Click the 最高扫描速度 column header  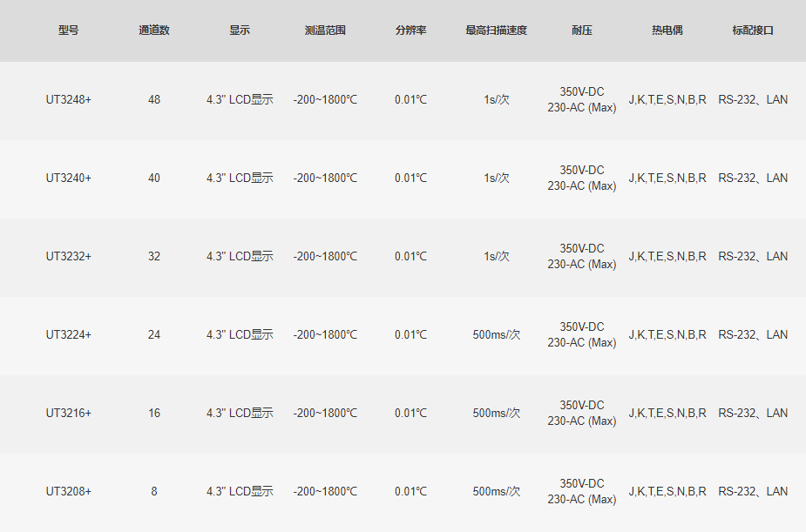[x=496, y=30]
